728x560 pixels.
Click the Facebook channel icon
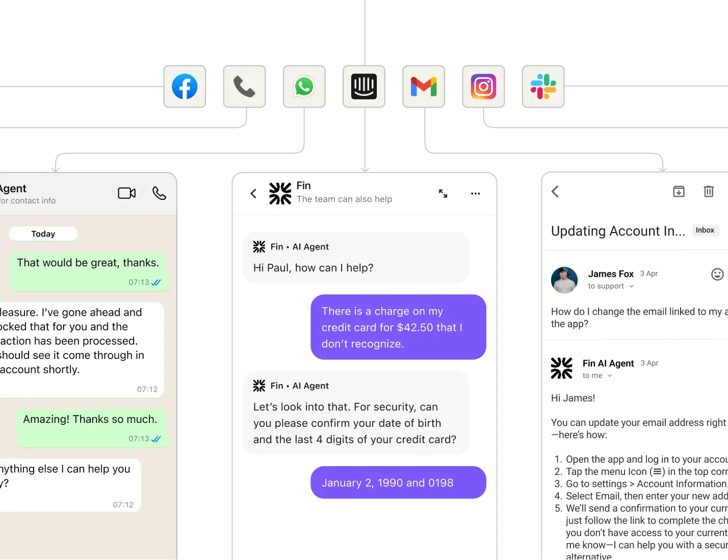point(185,87)
